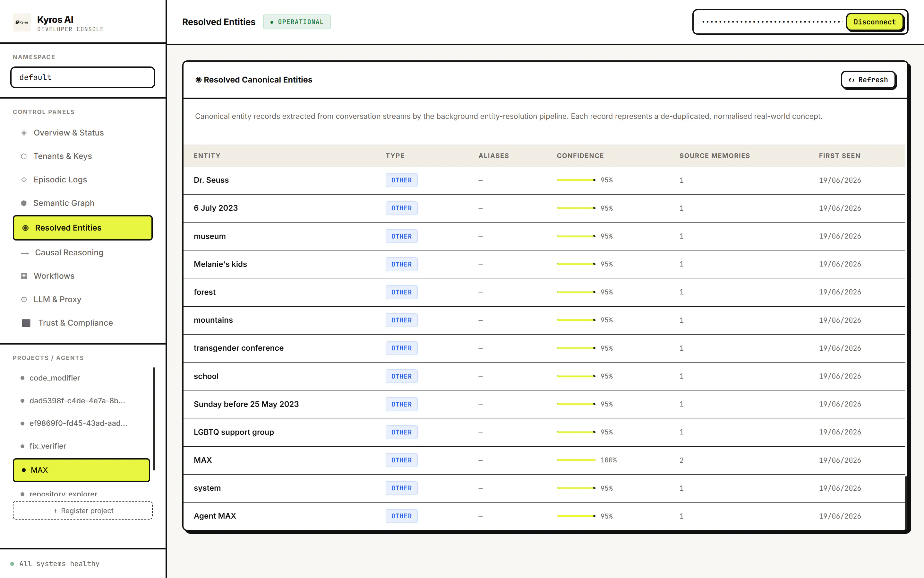Click Register project button
This screenshot has width=924, height=578.
(x=82, y=510)
